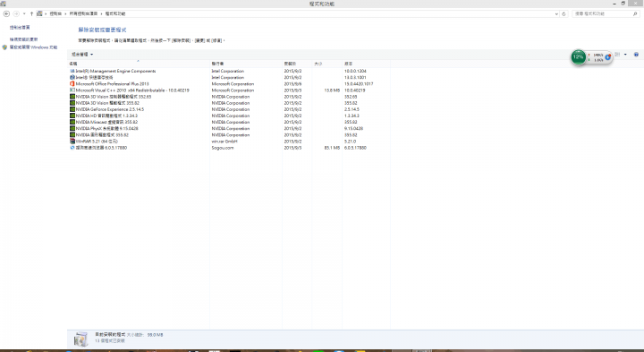Click the search magnifier icon
The width and height of the screenshot is (644, 352).
[635, 13]
